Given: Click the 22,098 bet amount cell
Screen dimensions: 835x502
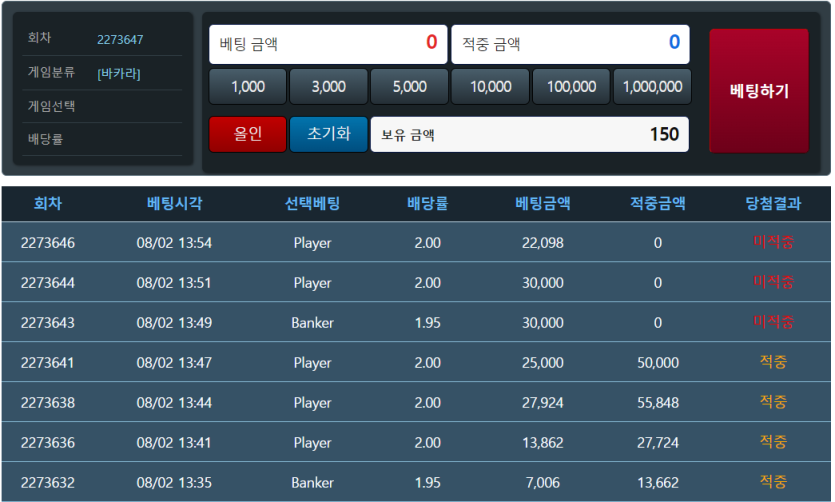Looking at the screenshot, I should coord(543,243).
